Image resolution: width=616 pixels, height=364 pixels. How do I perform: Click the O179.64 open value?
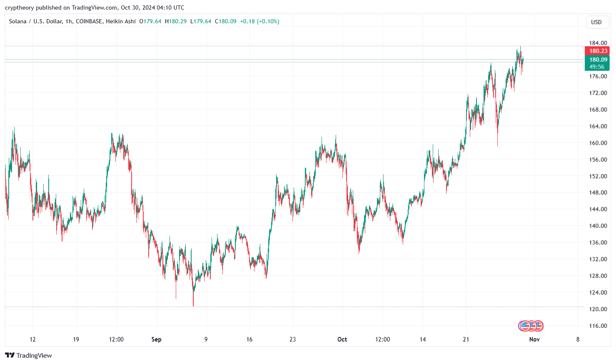pyautogui.click(x=150, y=21)
